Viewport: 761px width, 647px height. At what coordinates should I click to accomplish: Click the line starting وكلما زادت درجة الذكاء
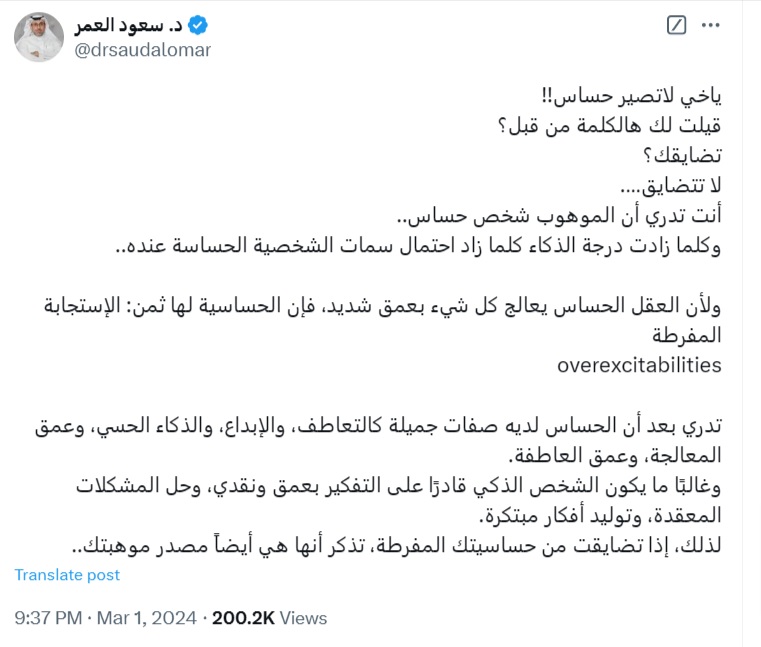coord(418,246)
